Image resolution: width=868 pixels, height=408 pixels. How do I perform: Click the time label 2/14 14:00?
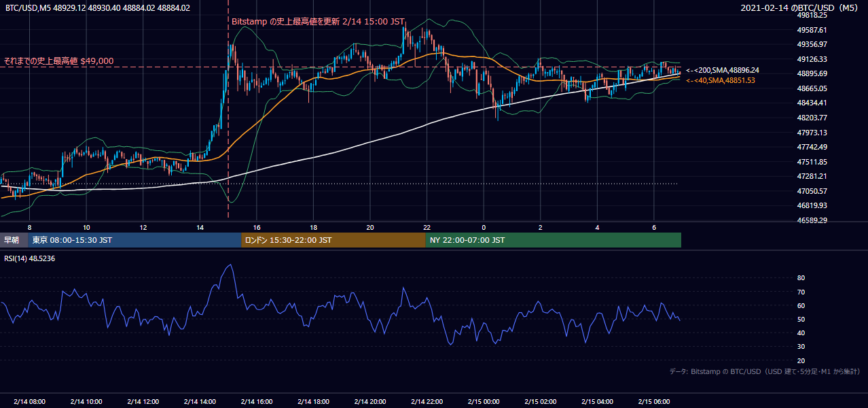[200, 401]
